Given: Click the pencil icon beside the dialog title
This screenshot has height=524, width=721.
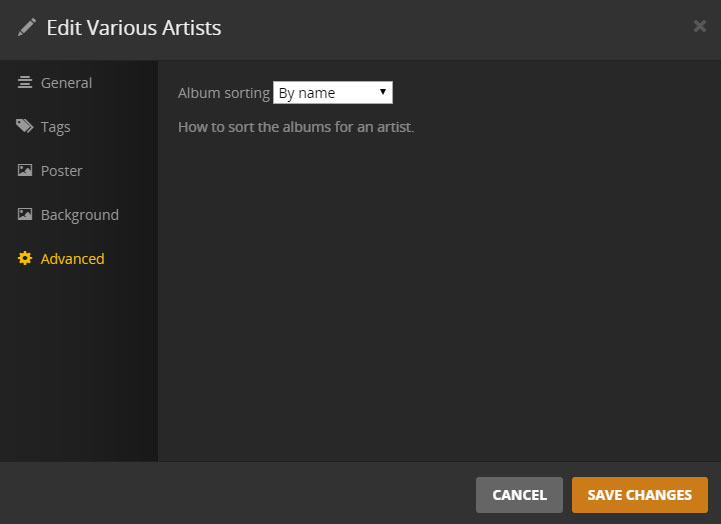Looking at the screenshot, I should click(x=27, y=28).
